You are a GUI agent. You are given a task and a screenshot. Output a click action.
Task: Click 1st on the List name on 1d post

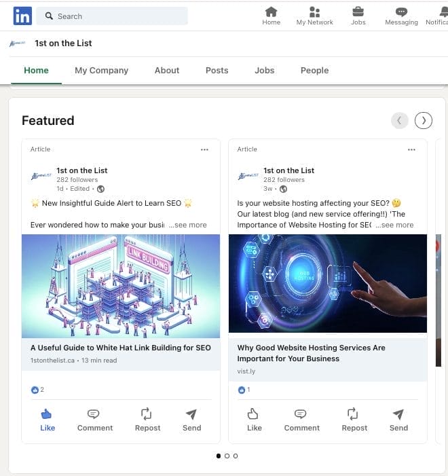[82, 170]
